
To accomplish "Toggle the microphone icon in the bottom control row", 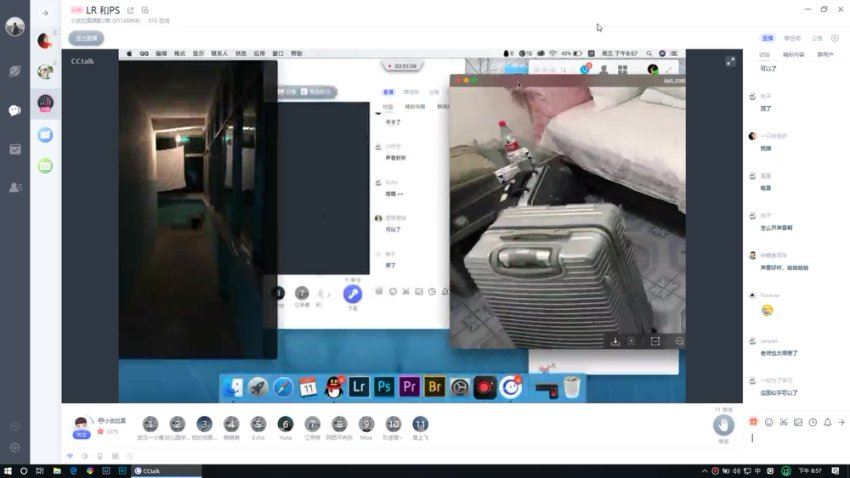I will (100, 456).
